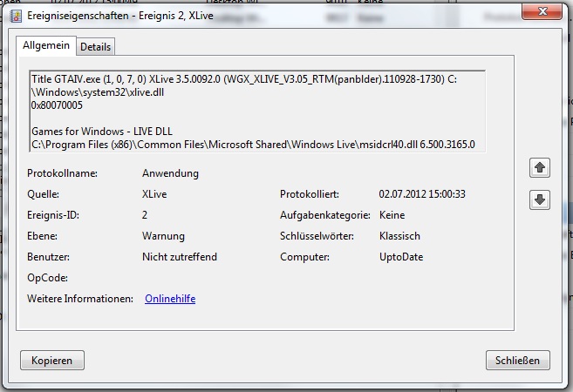Click the 'Games for Windows - LIVE DLL' line
Image resolution: width=573 pixels, height=392 pixels.
[x=102, y=132]
